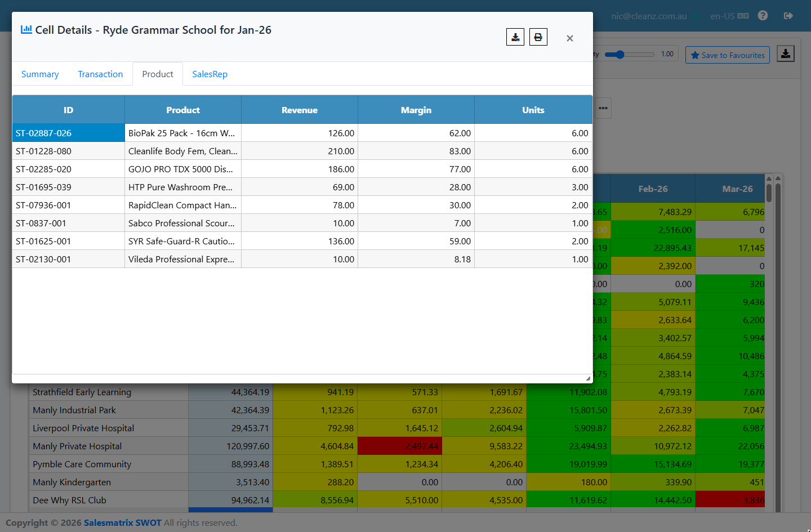Click the Feb-26 column header in background grid

tap(653, 189)
